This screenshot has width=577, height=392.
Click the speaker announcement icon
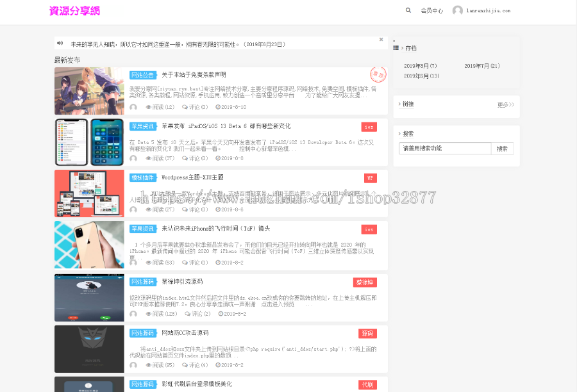60,44
